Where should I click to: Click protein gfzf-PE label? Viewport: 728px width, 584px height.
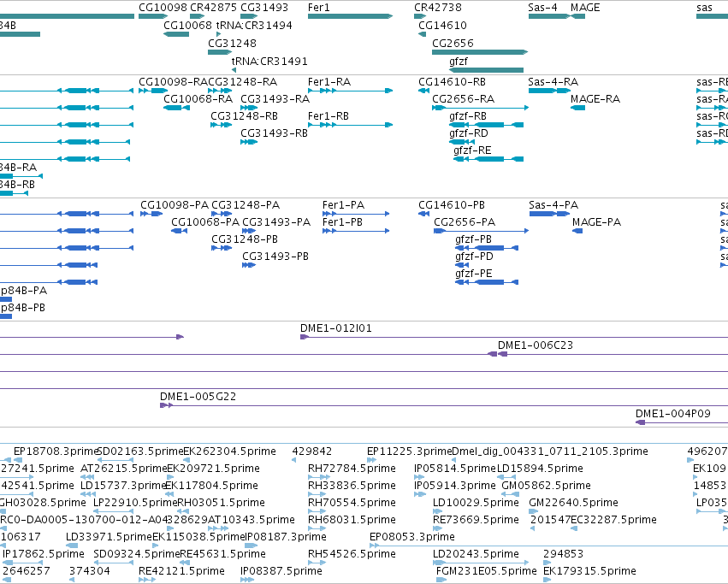tap(474, 274)
